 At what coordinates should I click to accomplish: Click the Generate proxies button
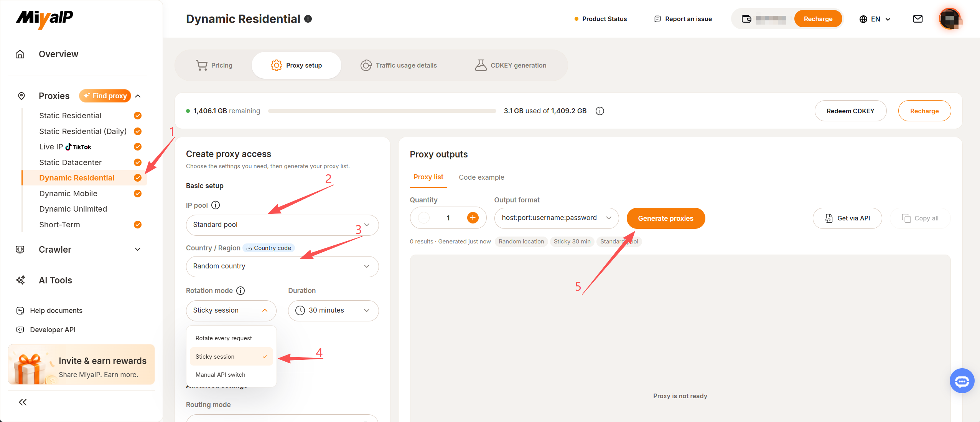point(666,218)
